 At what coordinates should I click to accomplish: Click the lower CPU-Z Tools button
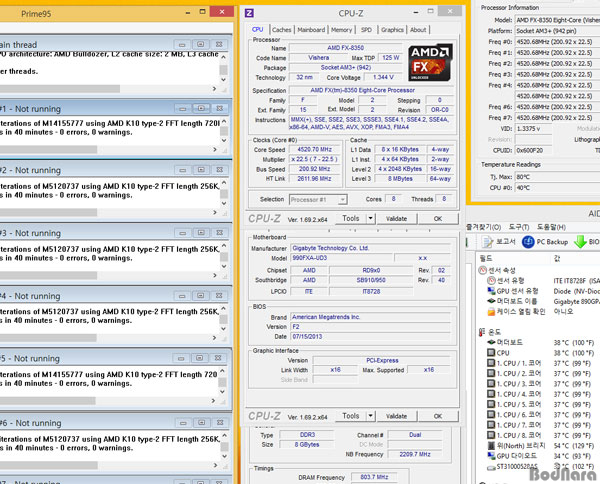351,416
